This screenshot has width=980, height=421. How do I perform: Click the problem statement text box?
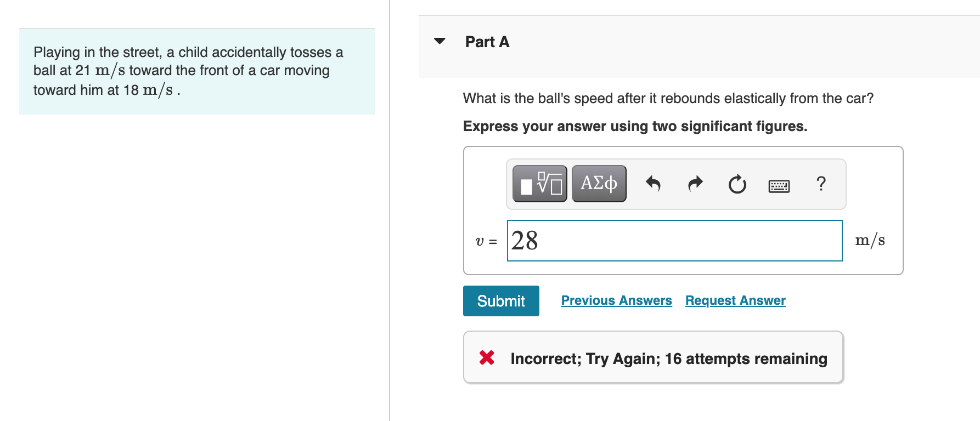click(x=196, y=71)
